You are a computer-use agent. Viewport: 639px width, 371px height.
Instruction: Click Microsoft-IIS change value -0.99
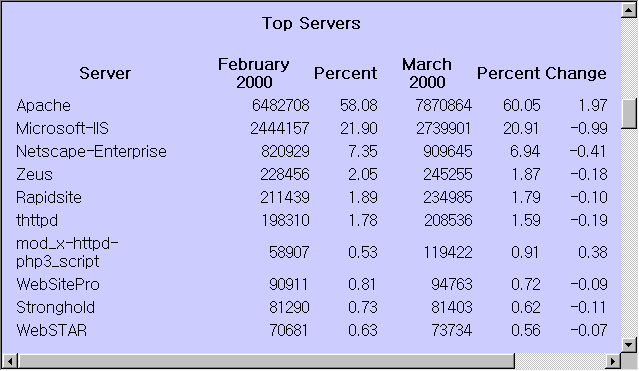point(589,128)
